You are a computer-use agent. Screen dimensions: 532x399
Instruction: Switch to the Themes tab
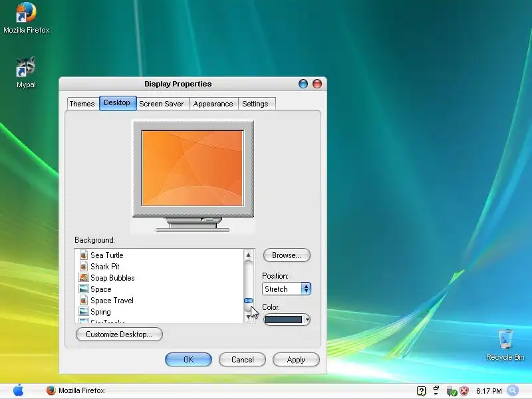point(82,104)
